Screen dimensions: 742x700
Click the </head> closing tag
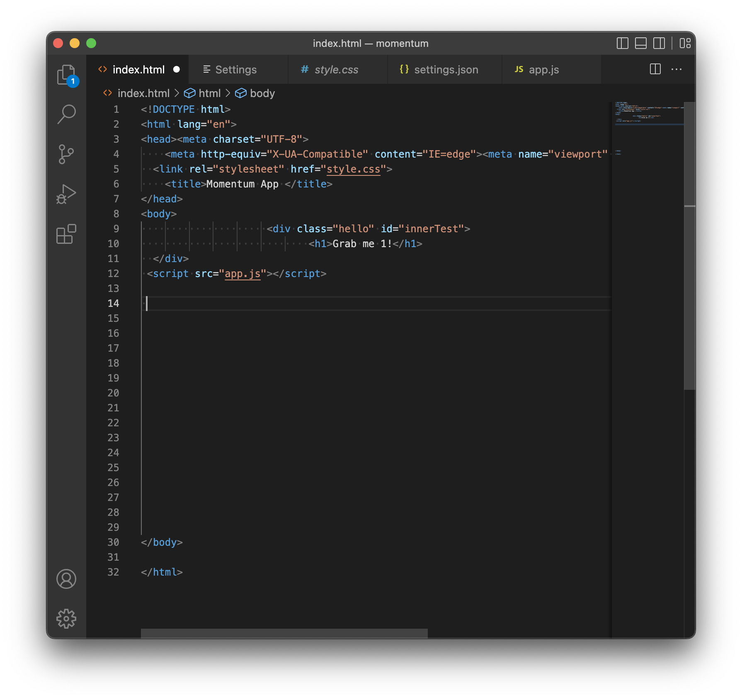point(162,199)
